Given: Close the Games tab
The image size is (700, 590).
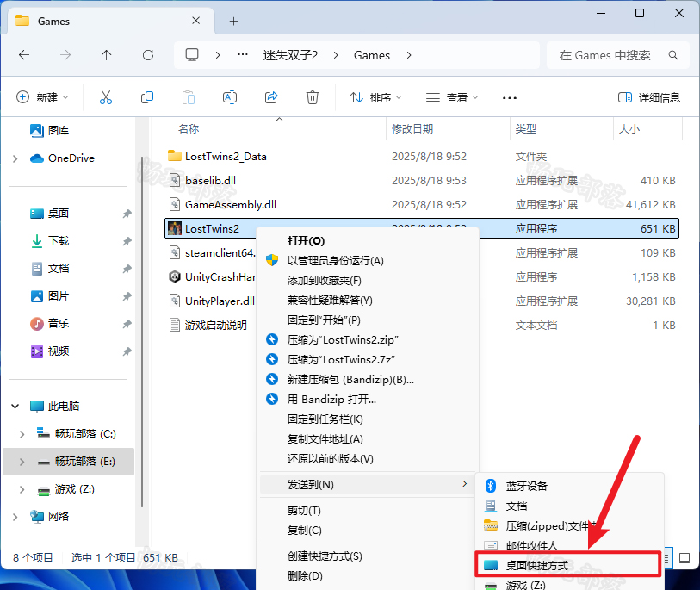Looking at the screenshot, I should pos(195,21).
